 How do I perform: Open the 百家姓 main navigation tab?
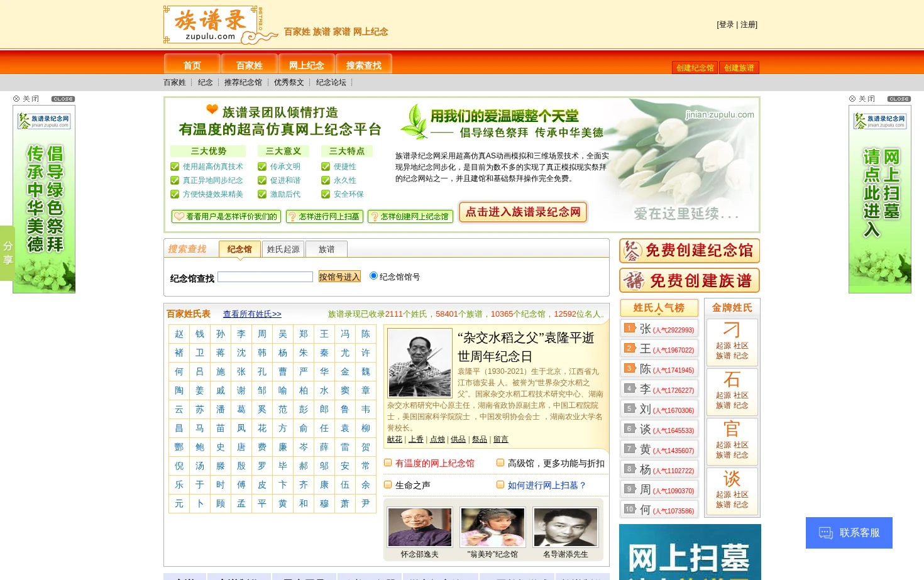pos(250,64)
